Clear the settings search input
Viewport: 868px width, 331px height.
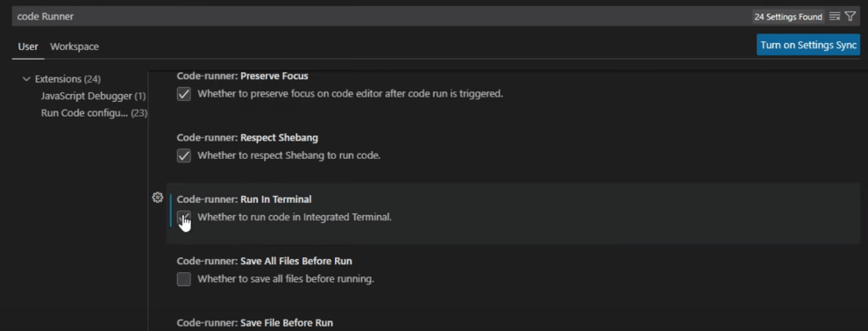[835, 17]
